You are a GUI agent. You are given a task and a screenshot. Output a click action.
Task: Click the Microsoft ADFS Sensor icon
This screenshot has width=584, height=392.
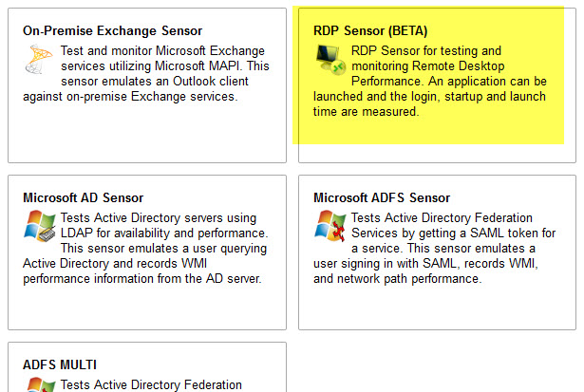coord(330,226)
